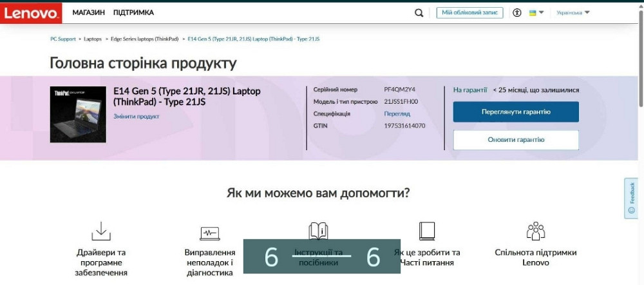Viewport: 644px width, 285px height.
Task: Click the Головна сторінка продукту heading
Action: click(x=144, y=63)
